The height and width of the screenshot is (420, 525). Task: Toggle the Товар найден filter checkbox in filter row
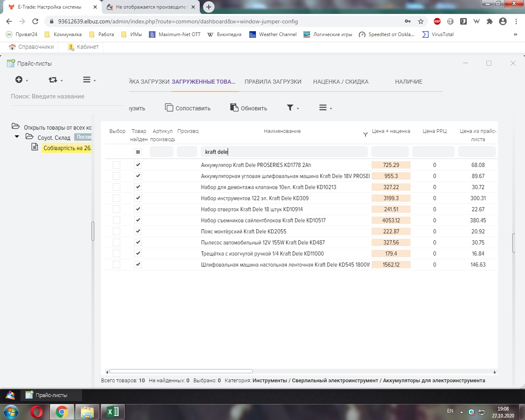[138, 152]
